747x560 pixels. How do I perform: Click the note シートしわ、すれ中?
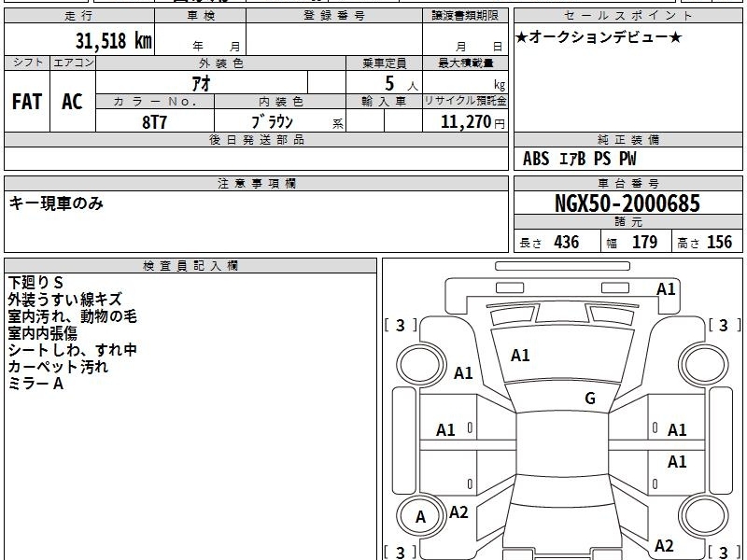[x=73, y=350]
